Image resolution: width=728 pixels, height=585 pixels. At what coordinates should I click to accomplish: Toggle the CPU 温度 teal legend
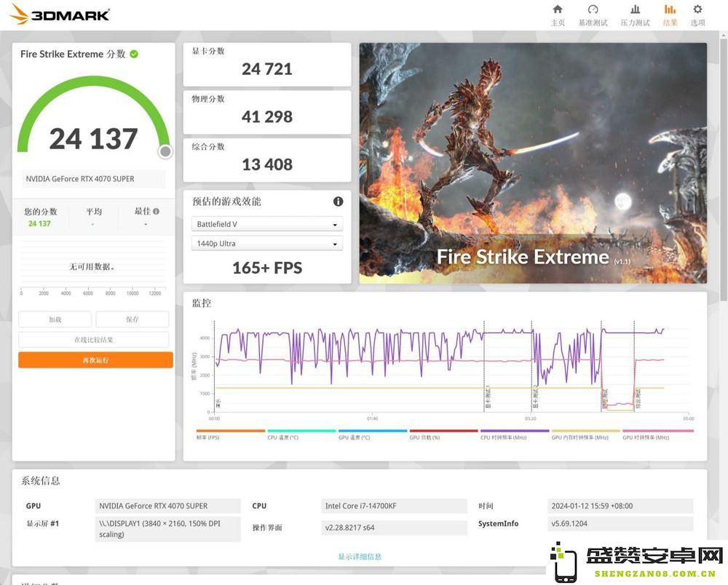coord(301,434)
